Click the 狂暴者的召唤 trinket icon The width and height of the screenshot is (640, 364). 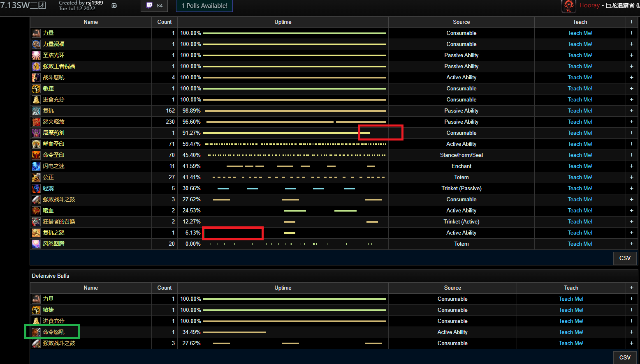(36, 221)
